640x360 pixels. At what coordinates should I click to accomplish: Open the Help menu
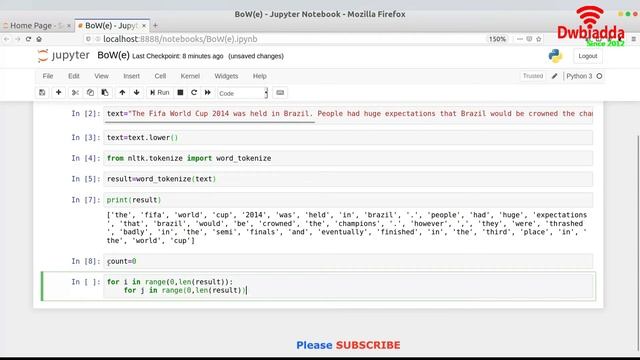click(260, 76)
